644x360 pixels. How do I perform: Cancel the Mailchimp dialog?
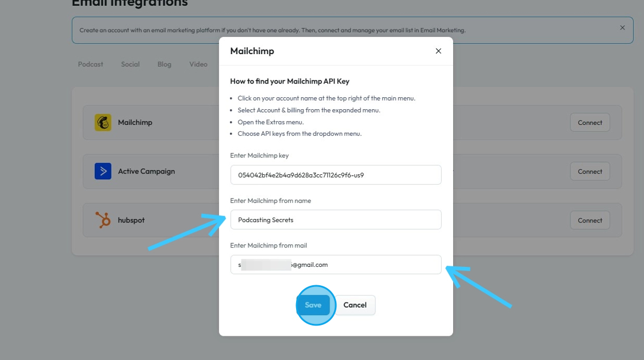pos(355,305)
